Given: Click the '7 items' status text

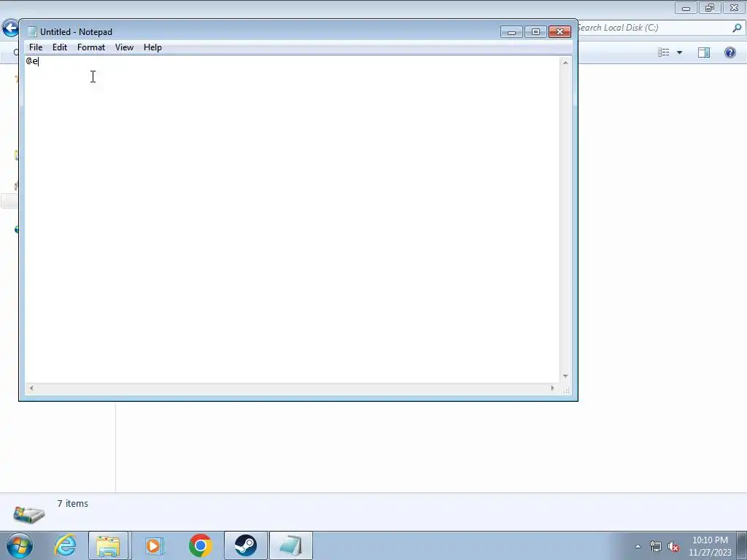Looking at the screenshot, I should coord(73,503).
